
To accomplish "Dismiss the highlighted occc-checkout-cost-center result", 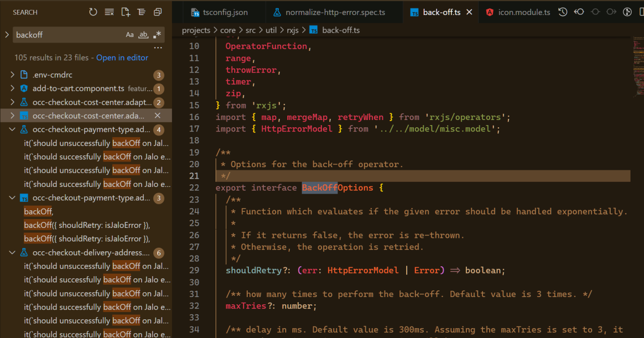I will tap(158, 116).
